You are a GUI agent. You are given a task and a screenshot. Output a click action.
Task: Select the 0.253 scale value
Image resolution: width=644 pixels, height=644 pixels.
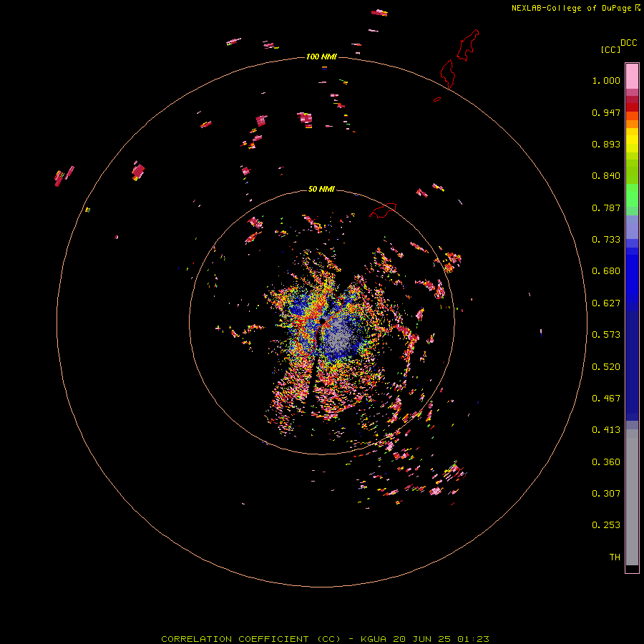pyautogui.click(x=606, y=525)
